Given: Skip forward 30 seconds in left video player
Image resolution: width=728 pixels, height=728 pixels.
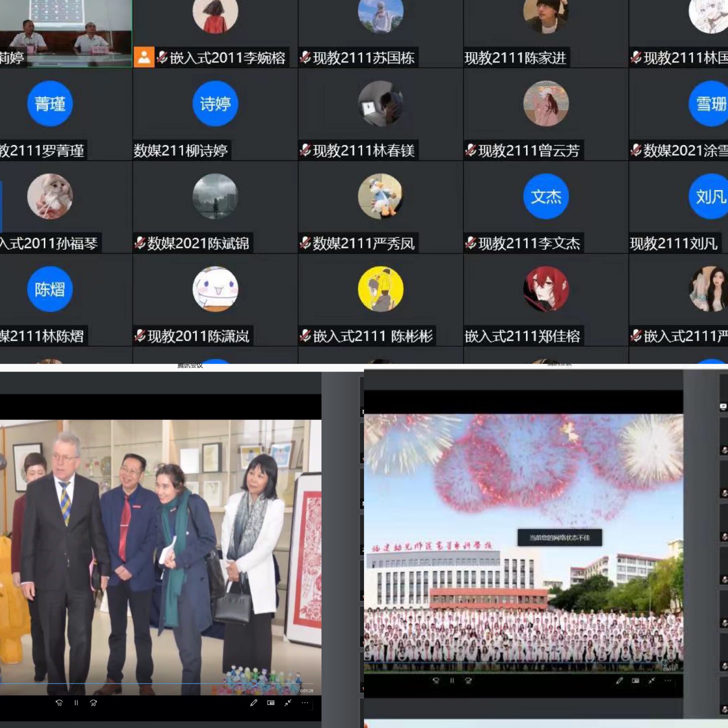Looking at the screenshot, I should tap(93, 703).
